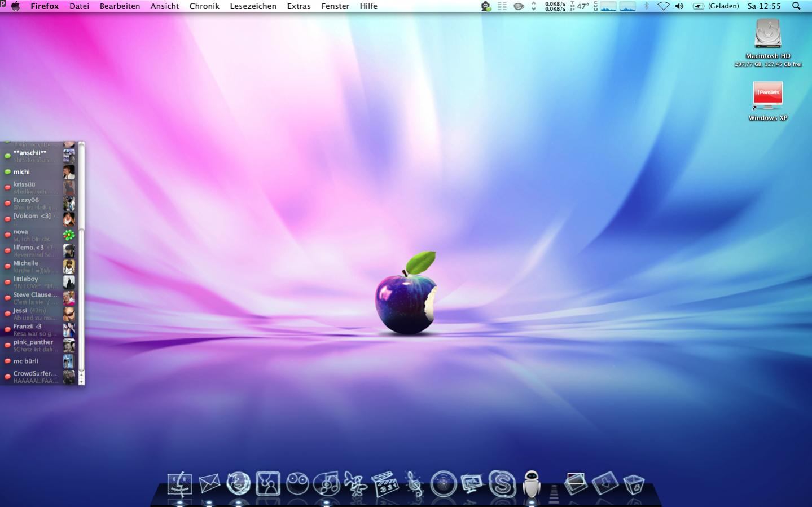The image size is (812, 507).
Task: Select contact Michelle in buddy list
Action: click(x=38, y=267)
